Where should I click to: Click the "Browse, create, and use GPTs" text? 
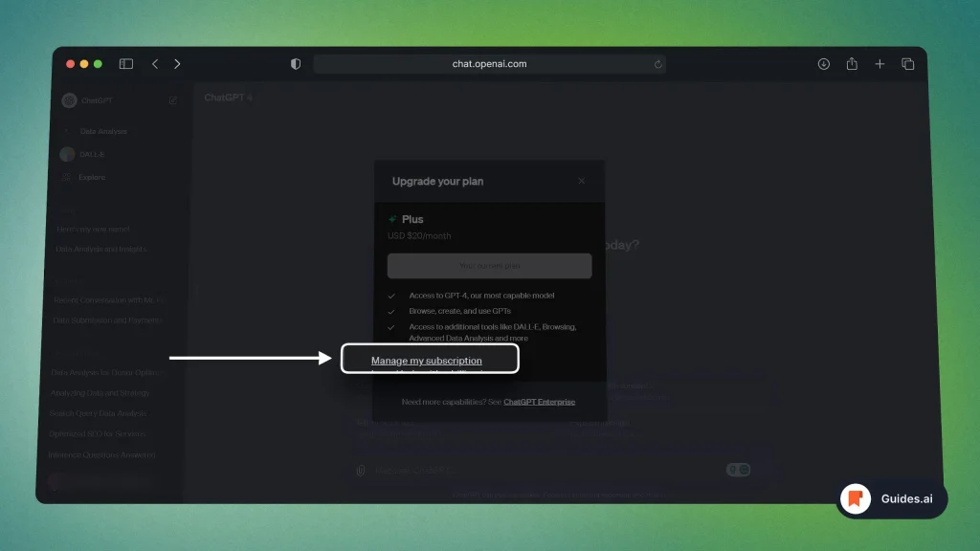pos(459,311)
